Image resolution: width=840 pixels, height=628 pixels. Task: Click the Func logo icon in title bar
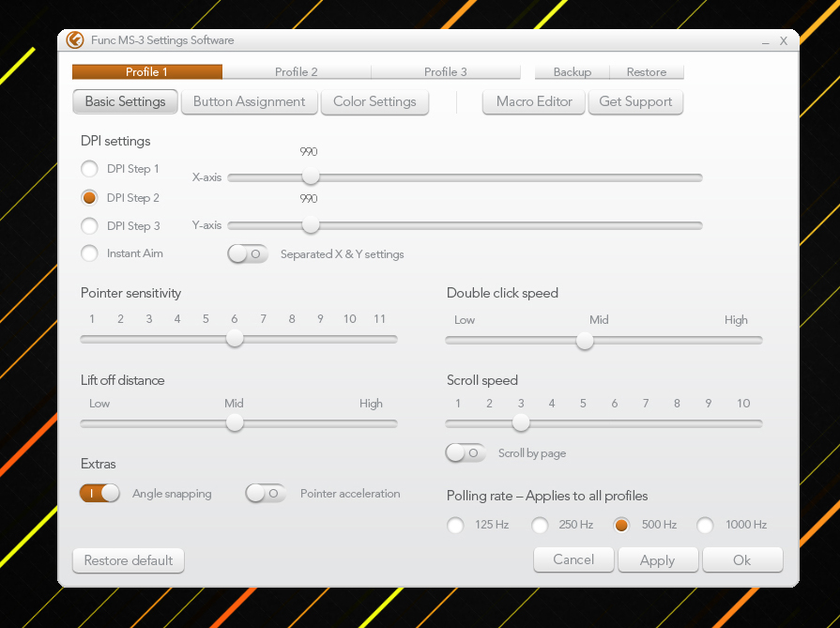point(75,40)
